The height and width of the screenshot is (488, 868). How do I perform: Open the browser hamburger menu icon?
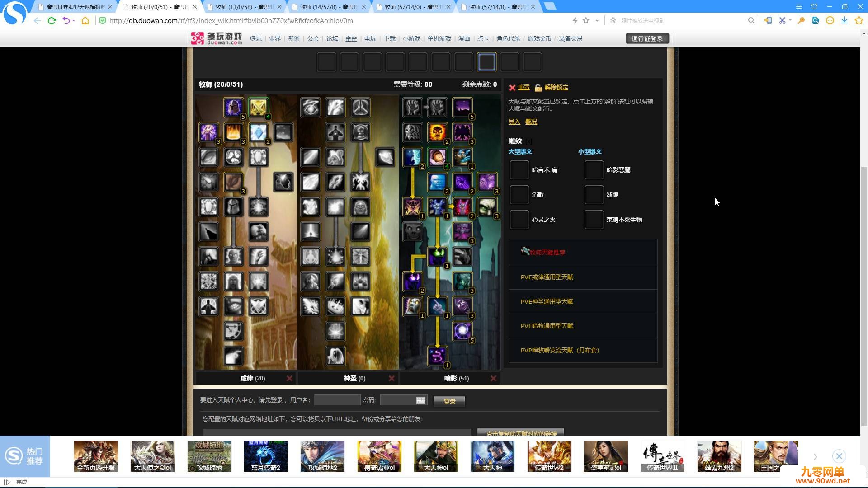click(x=799, y=6)
